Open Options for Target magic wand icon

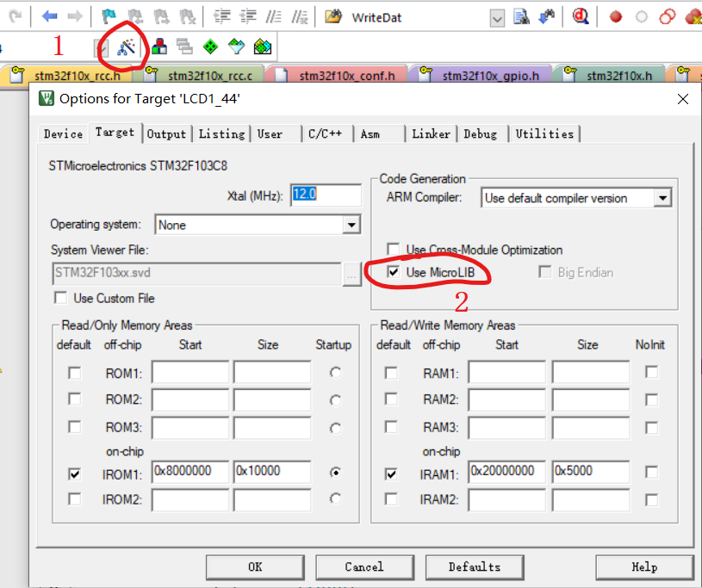point(127,47)
